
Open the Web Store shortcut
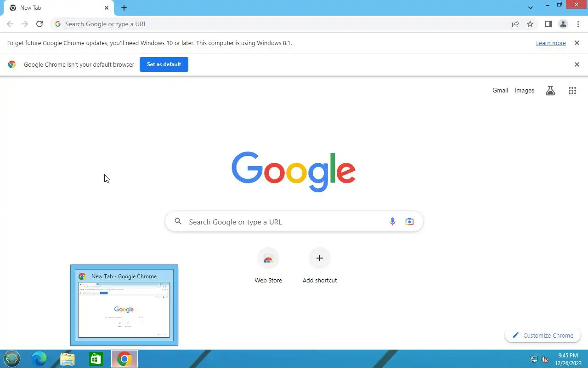268,266
